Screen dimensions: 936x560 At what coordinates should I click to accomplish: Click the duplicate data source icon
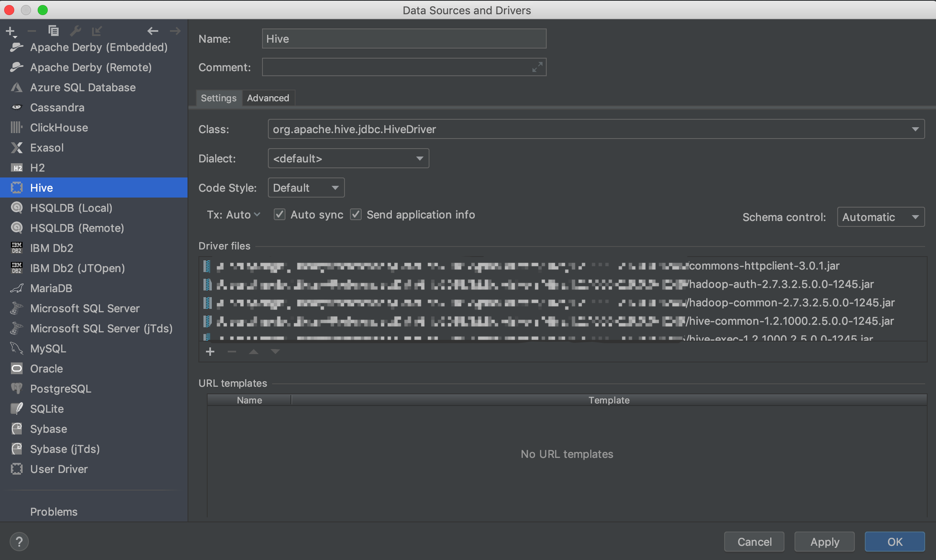tap(53, 31)
